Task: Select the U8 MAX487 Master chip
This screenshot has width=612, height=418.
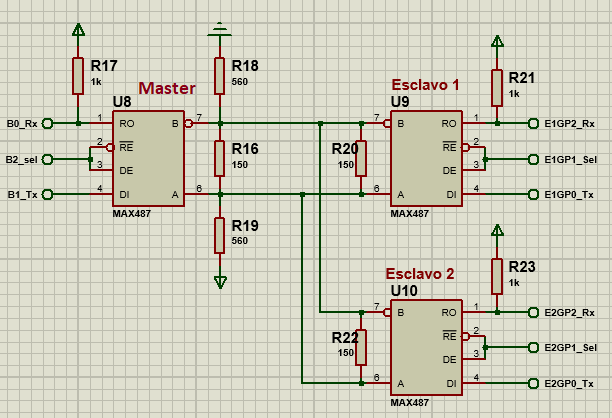Action: click(x=148, y=158)
